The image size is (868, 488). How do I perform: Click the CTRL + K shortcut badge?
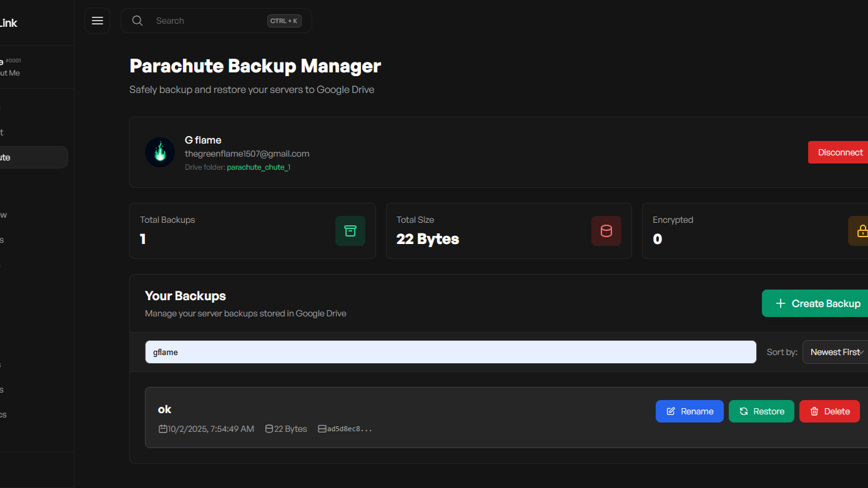(284, 21)
